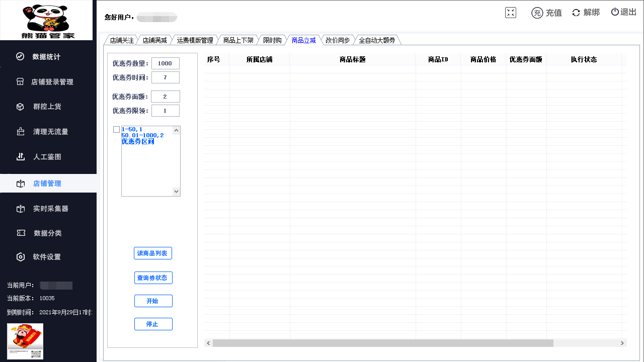Click the 软件设置 gear icon

point(21,257)
